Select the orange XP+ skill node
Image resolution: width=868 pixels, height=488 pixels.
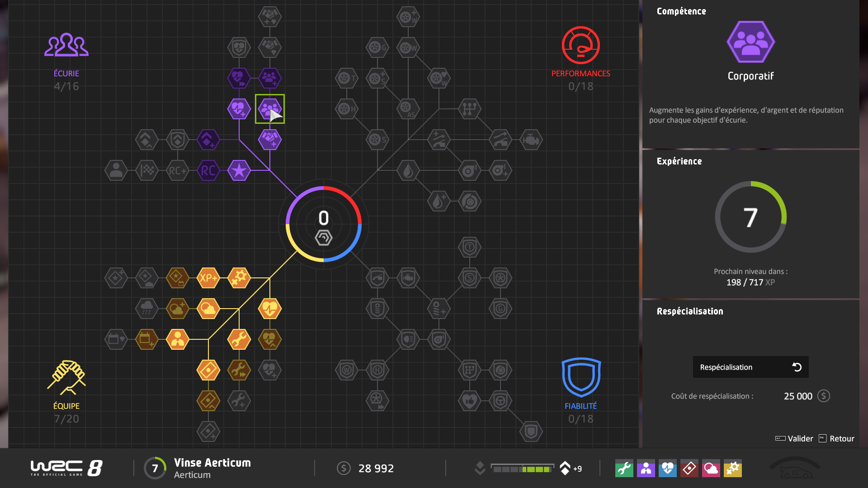click(x=208, y=278)
